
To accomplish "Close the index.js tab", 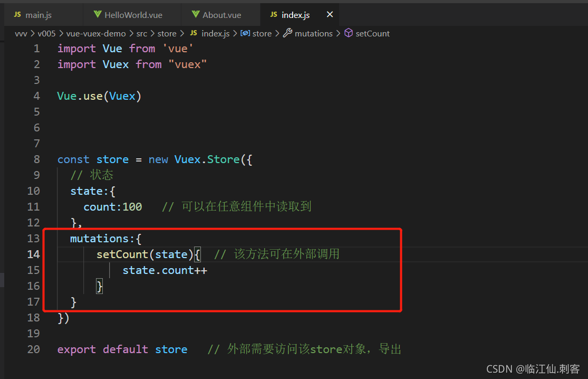I will 330,15.
